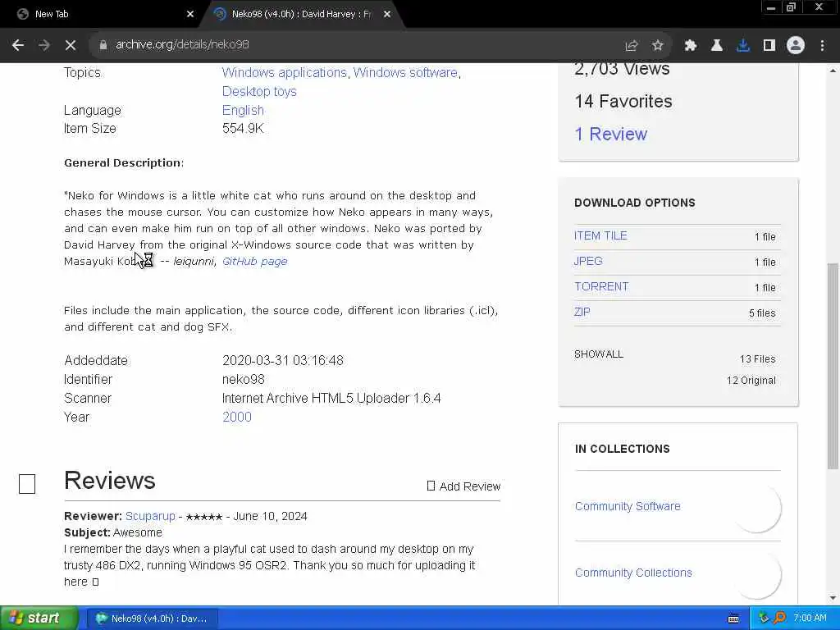Viewport: 840px width, 630px height.
Task: Click the browser forward arrow
Action: click(44, 45)
